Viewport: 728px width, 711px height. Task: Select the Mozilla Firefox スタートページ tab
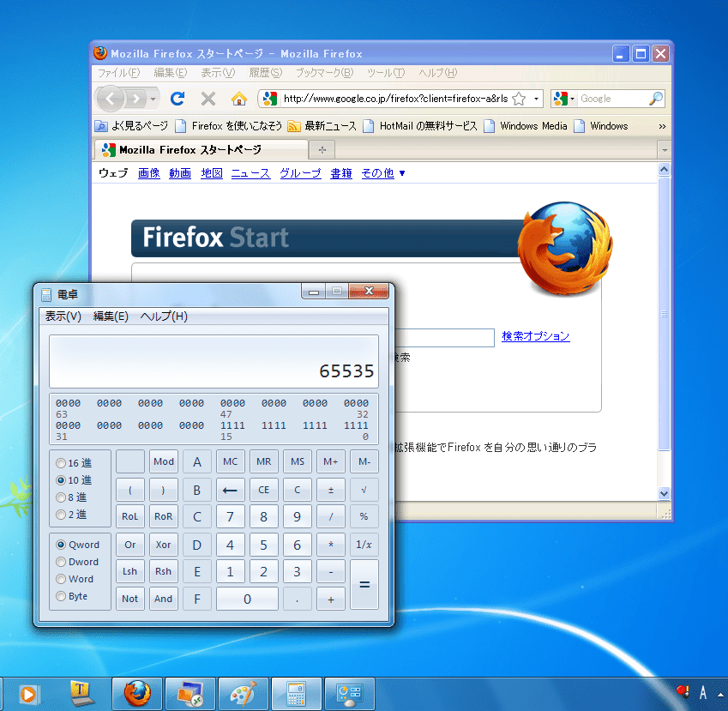pyautogui.click(x=202, y=149)
